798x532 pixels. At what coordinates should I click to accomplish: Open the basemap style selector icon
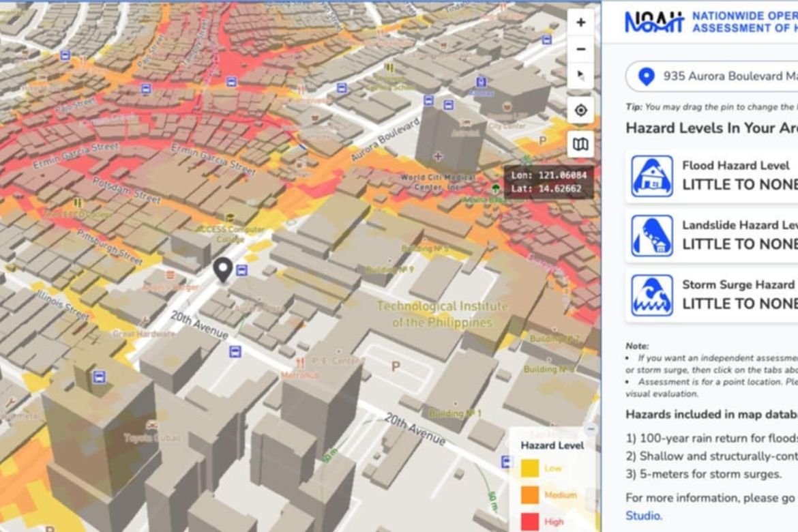click(x=580, y=144)
